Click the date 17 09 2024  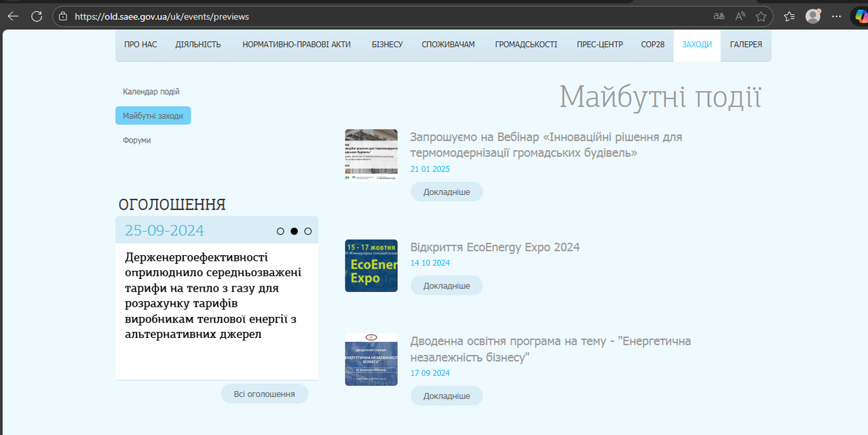pyautogui.click(x=430, y=373)
